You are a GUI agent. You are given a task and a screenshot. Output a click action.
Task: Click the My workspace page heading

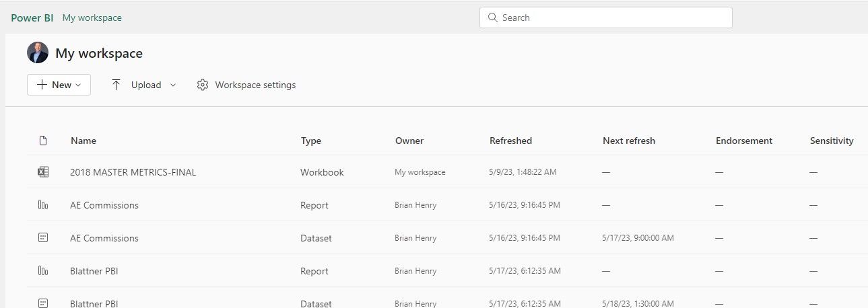[x=99, y=53]
